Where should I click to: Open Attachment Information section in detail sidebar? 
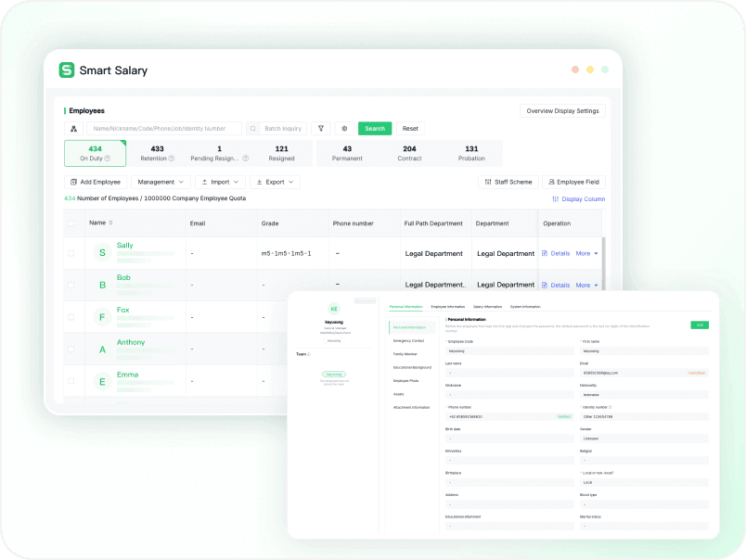tap(412, 407)
